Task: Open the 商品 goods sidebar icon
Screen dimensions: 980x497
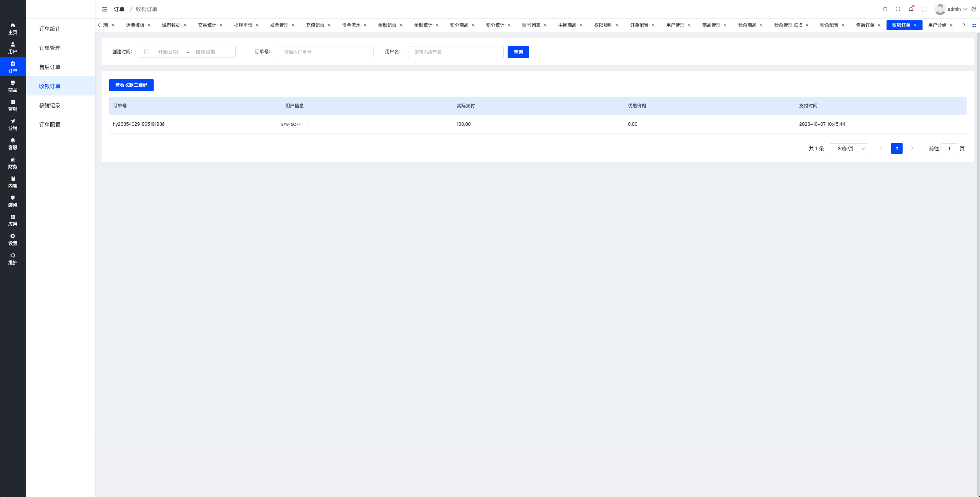Action: pos(13,86)
